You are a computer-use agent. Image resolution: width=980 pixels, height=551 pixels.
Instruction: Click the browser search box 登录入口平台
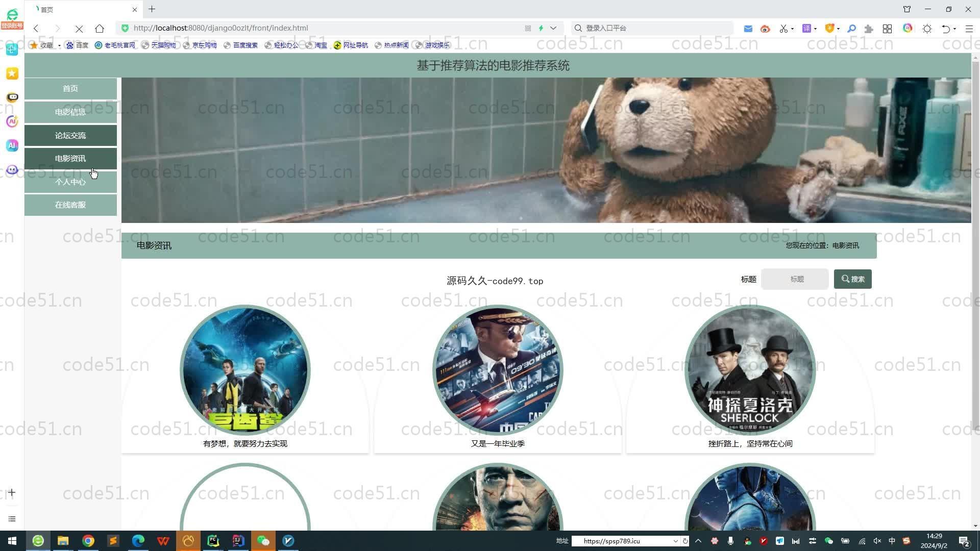point(653,28)
